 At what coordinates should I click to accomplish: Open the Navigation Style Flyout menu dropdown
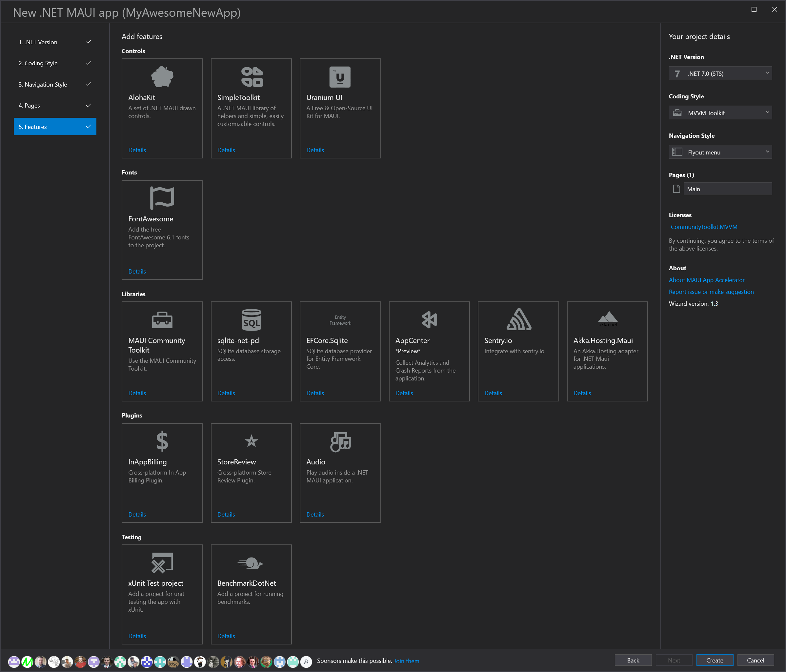click(720, 152)
